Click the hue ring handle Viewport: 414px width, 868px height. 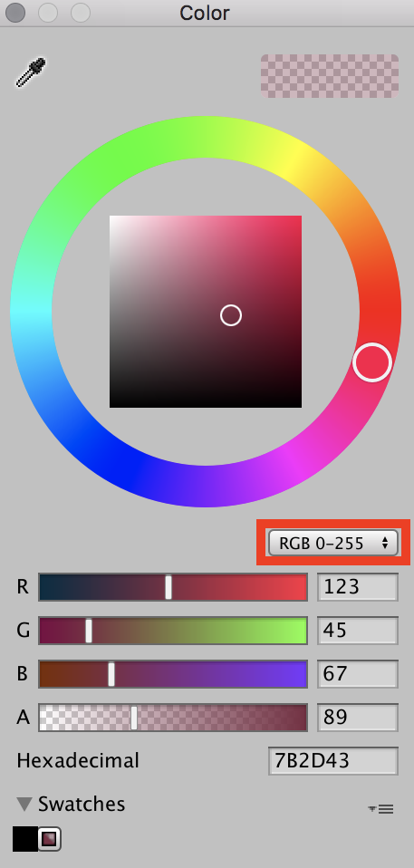click(372, 362)
